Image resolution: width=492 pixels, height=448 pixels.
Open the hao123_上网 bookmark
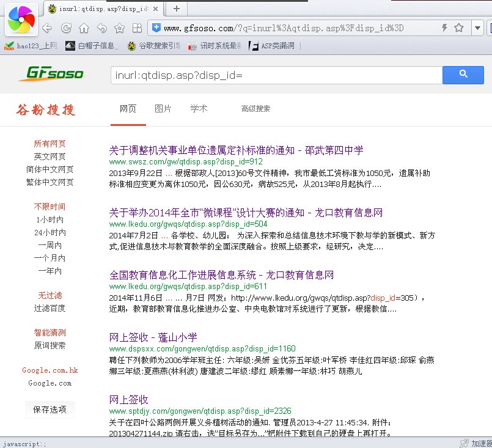click(x=31, y=46)
